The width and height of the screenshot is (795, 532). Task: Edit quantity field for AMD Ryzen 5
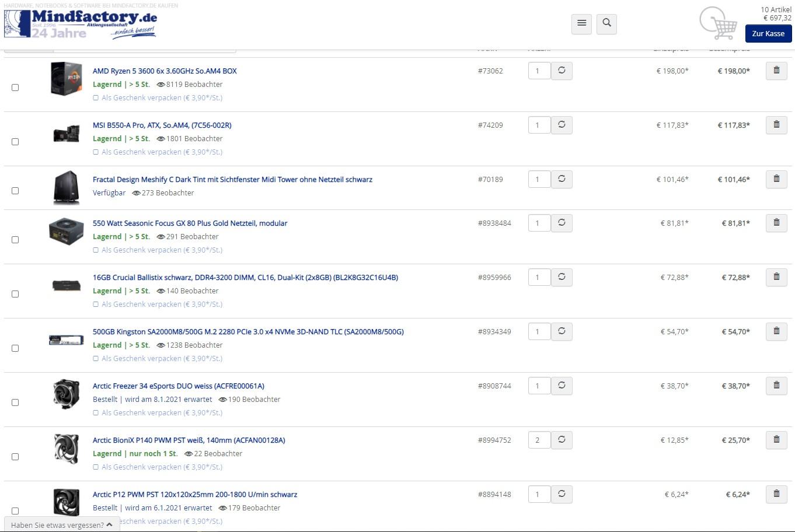539,71
